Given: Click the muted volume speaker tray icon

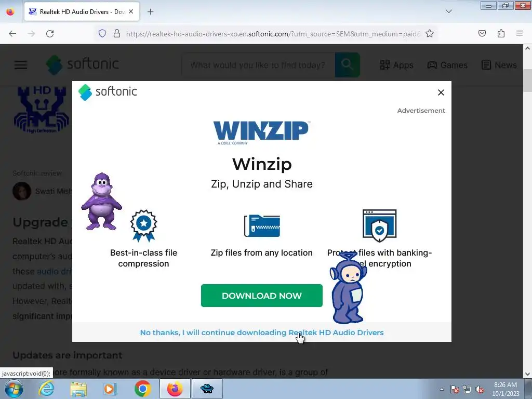Looking at the screenshot, I should (480, 389).
